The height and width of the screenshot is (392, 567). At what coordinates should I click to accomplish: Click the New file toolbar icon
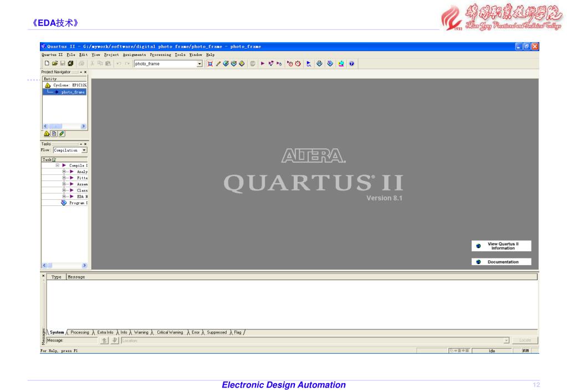pos(47,64)
